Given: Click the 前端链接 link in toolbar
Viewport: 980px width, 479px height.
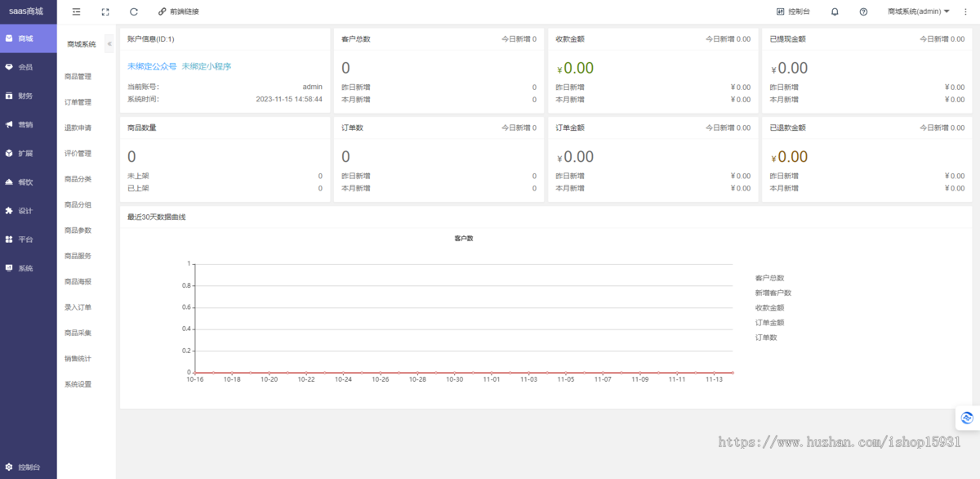Looking at the screenshot, I should click(x=178, y=12).
